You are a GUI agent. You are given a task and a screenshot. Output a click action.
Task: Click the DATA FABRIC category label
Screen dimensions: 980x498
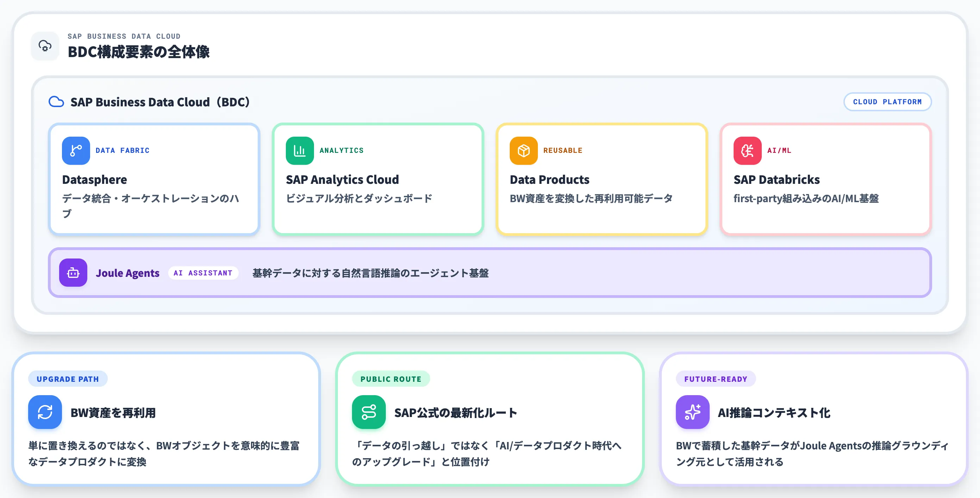point(122,150)
